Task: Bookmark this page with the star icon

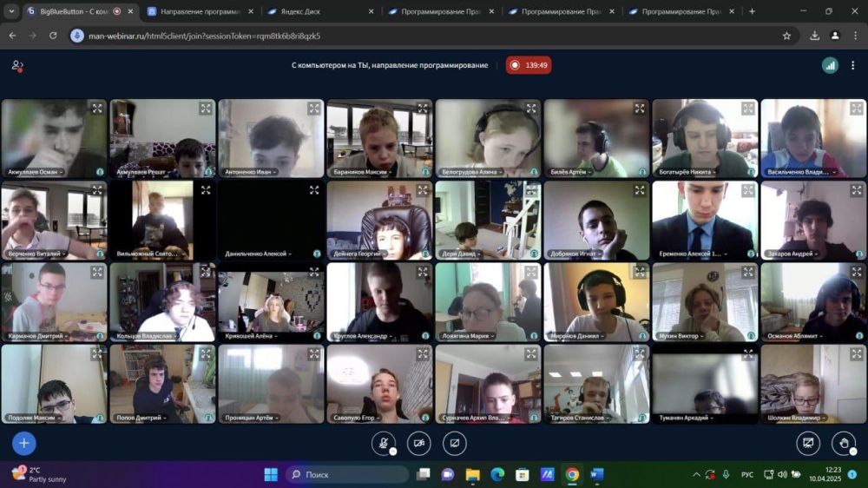Action: click(786, 36)
